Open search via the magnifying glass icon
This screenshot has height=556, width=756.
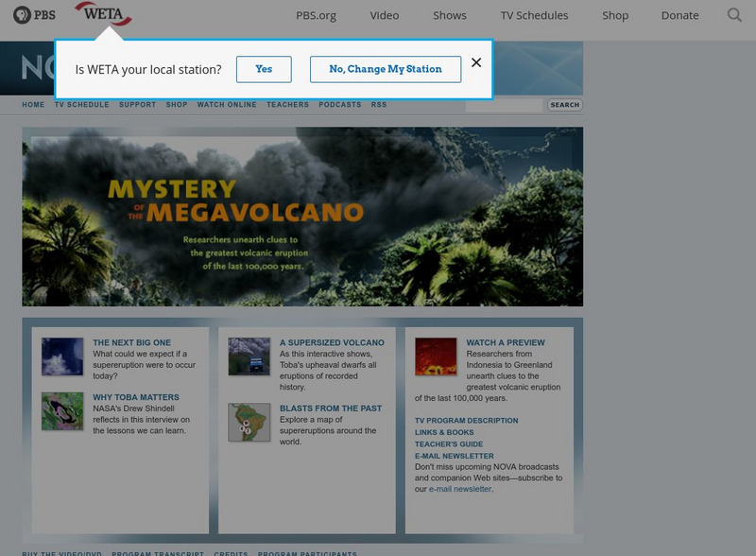pyautogui.click(x=733, y=15)
